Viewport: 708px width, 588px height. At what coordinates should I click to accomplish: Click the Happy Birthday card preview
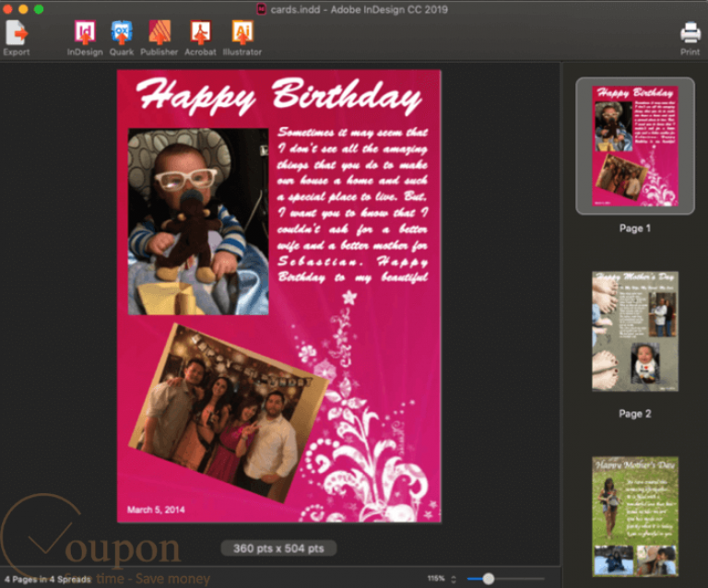(x=279, y=296)
